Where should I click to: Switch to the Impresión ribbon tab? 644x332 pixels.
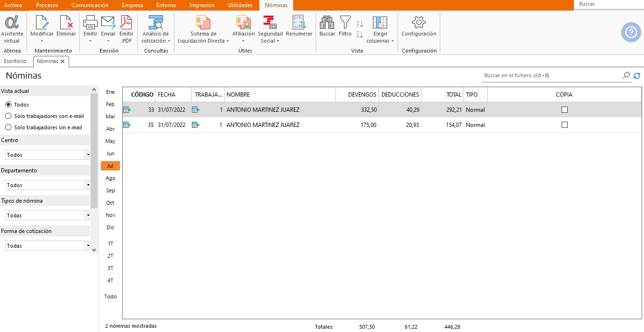click(202, 5)
